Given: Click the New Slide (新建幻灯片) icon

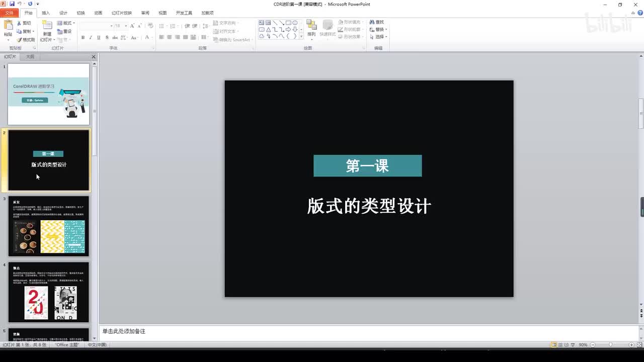Looking at the screenshot, I should click(47, 25).
